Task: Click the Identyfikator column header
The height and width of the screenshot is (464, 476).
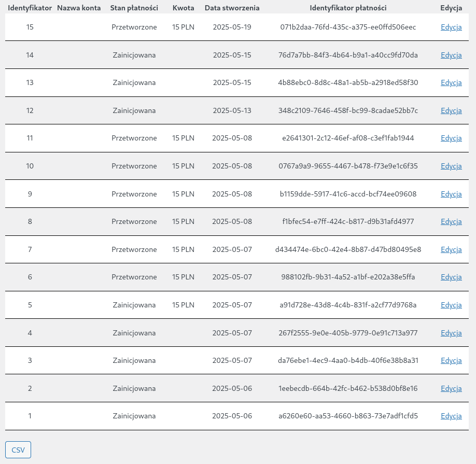Action: click(x=30, y=8)
